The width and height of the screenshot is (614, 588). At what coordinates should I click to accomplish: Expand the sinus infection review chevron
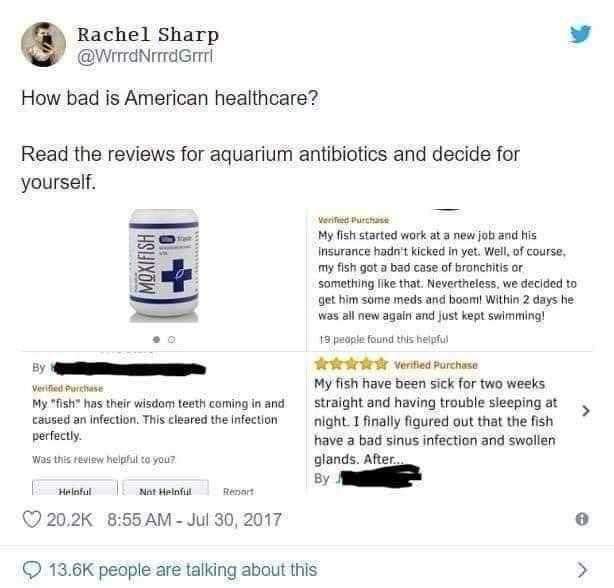pos(585,411)
